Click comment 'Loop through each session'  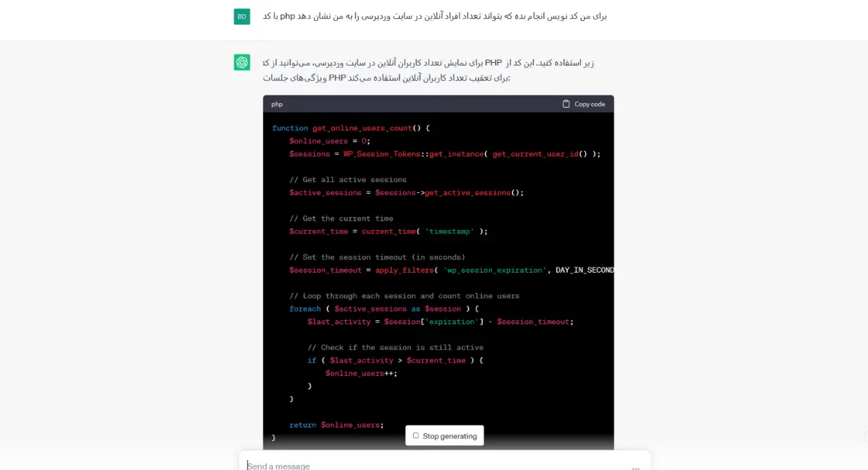404,296
